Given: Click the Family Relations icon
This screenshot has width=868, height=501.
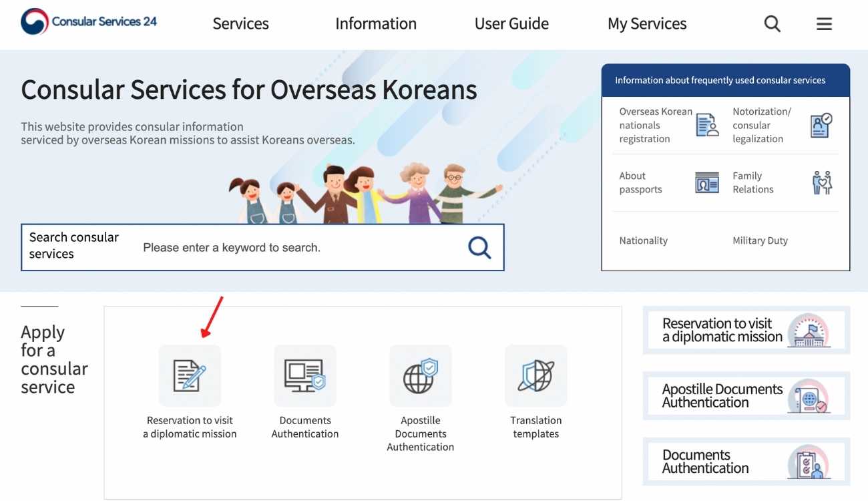Looking at the screenshot, I should (822, 182).
